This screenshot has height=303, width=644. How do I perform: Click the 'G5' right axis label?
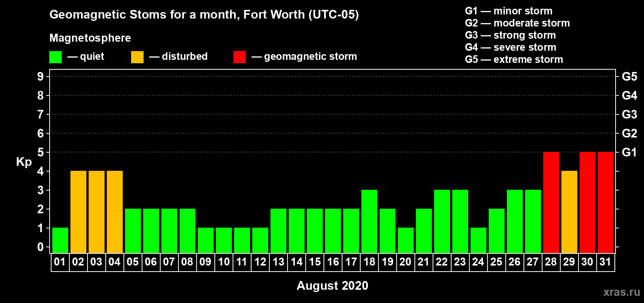[x=630, y=77]
